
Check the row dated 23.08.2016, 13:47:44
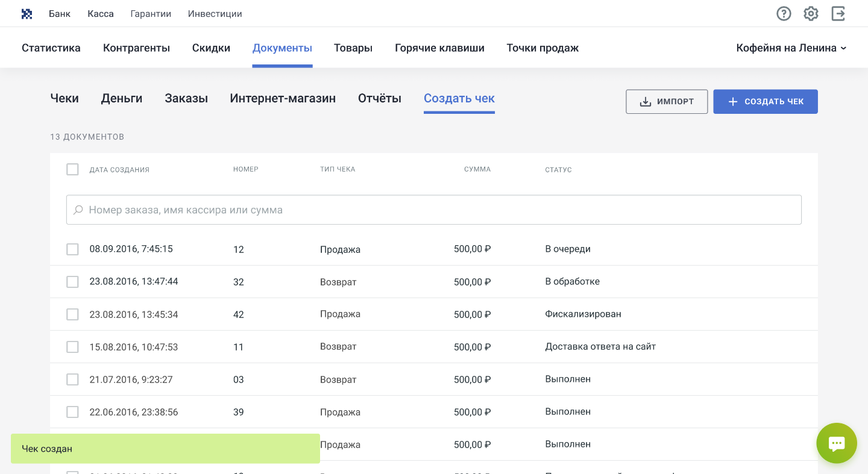point(72,281)
